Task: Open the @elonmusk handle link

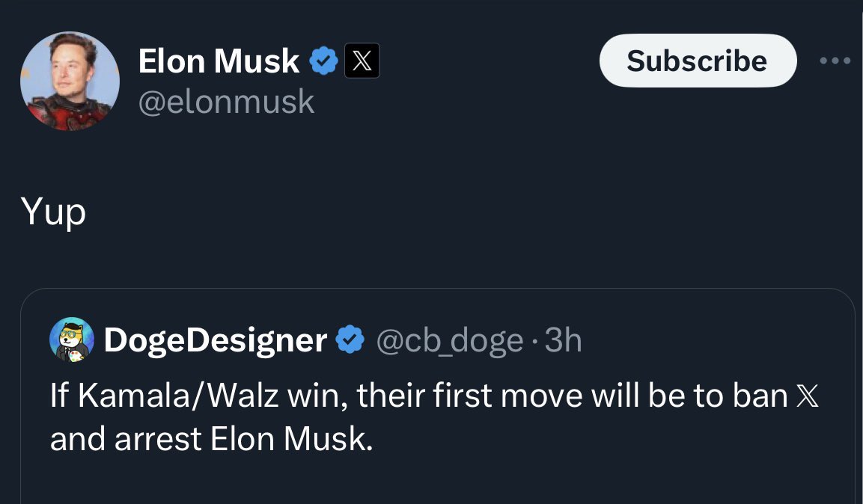Action: 226,102
